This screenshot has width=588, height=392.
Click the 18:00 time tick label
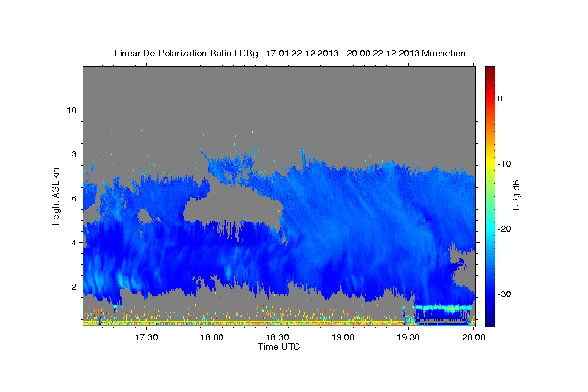[212, 337]
